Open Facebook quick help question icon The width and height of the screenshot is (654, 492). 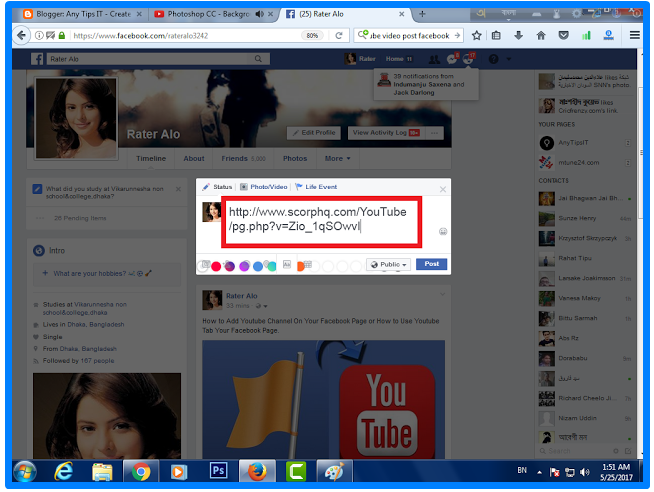click(493, 59)
